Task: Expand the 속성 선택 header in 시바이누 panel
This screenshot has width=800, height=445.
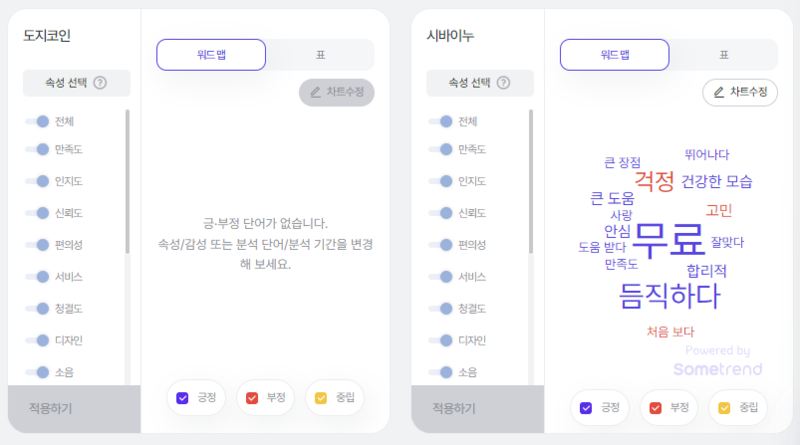Action: 480,83
